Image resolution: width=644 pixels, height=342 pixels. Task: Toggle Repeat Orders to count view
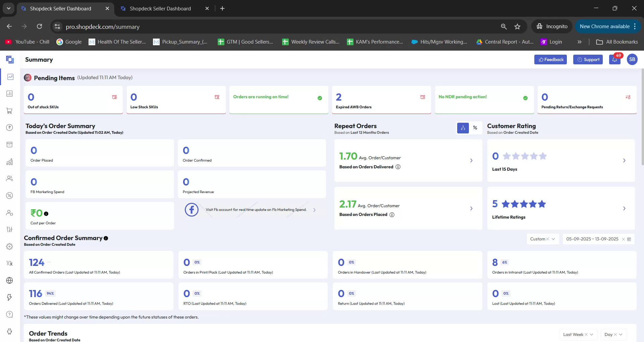463,128
